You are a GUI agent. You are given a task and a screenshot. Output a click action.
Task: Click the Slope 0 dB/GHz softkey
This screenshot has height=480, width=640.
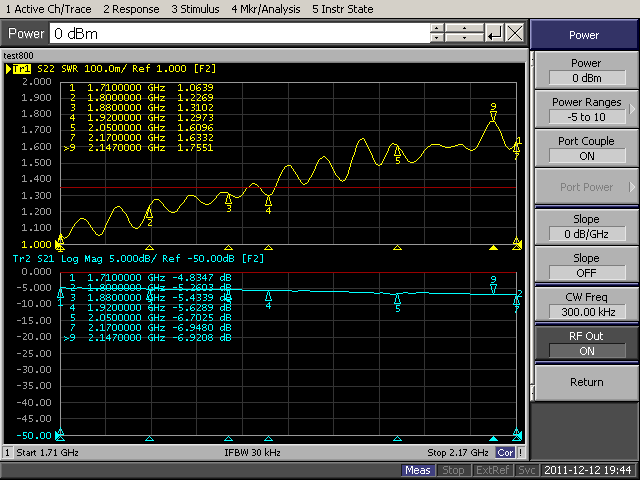tap(586, 227)
